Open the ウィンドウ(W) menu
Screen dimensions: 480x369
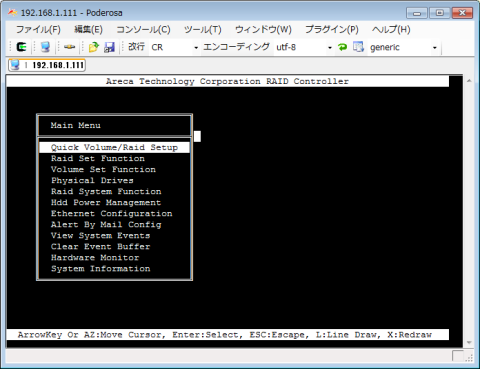[x=263, y=29]
